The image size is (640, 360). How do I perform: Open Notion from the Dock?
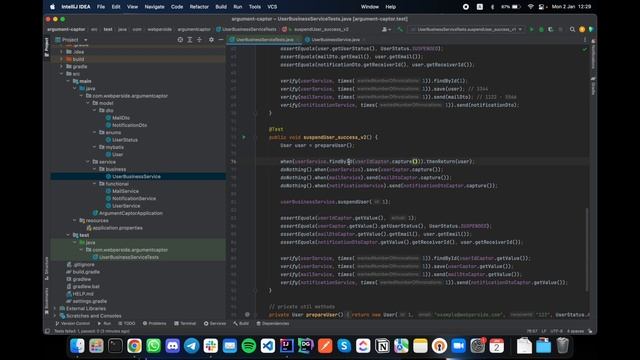[382, 346]
